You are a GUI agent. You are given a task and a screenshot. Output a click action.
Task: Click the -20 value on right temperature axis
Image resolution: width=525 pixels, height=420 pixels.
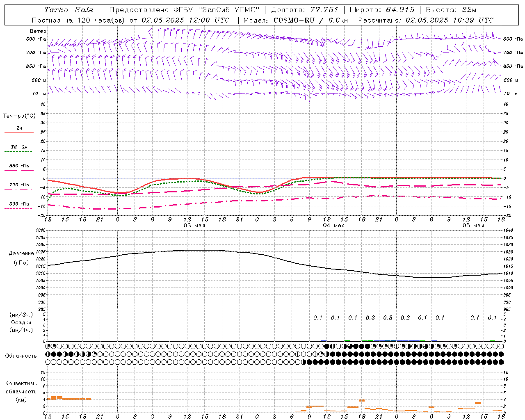507,215
